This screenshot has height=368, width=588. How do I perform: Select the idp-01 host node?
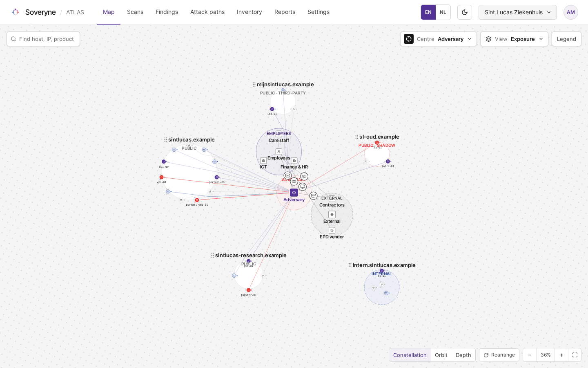tap(272, 109)
